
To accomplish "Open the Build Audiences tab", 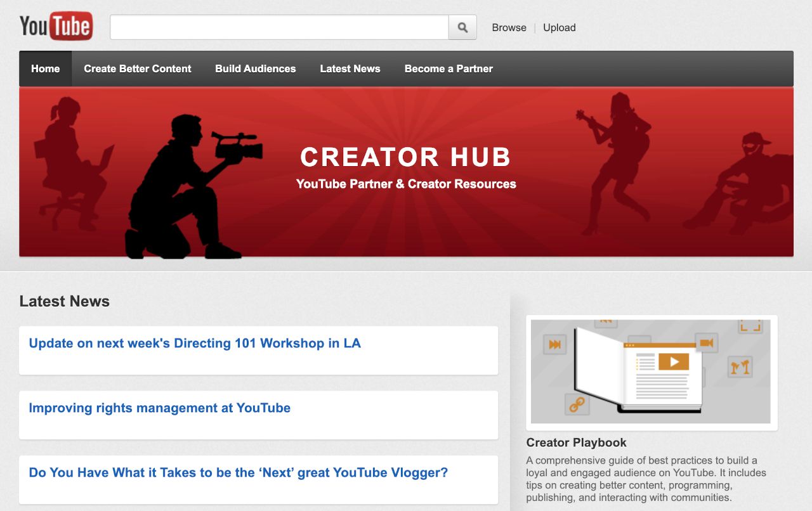I will pyautogui.click(x=255, y=68).
